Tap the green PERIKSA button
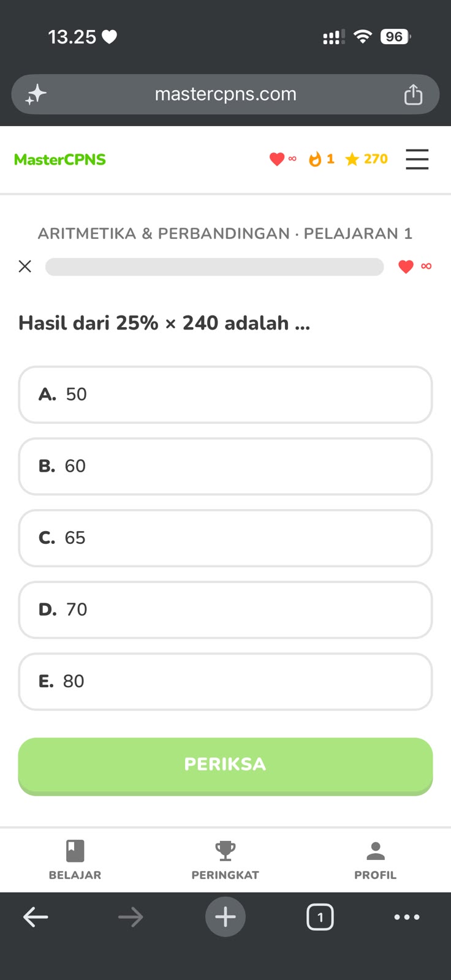 click(225, 766)
